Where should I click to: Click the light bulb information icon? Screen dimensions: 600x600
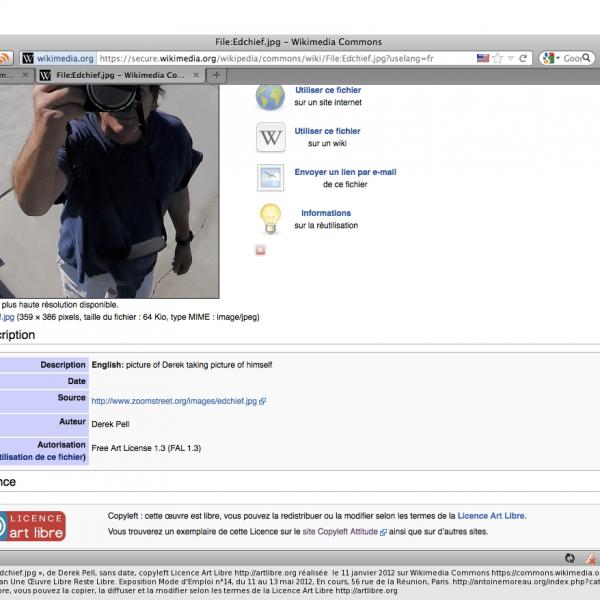(271, 218)
